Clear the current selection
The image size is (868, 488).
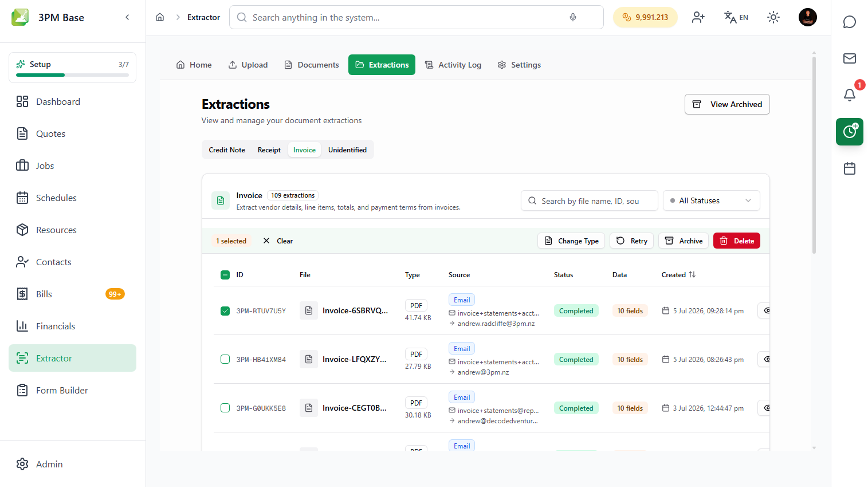coord(278,241)
